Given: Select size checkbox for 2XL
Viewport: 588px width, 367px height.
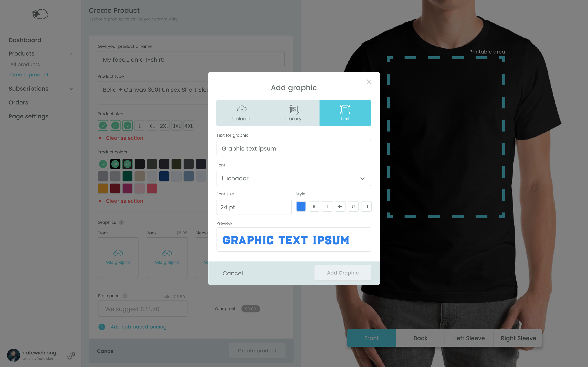Looking at the screenshot, I should tap(164, 126).
